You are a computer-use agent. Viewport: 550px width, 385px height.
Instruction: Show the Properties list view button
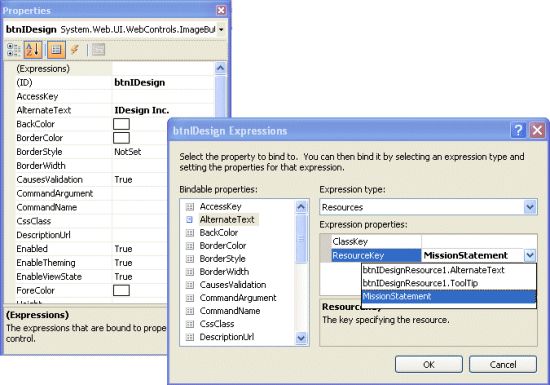coord(56,50)
